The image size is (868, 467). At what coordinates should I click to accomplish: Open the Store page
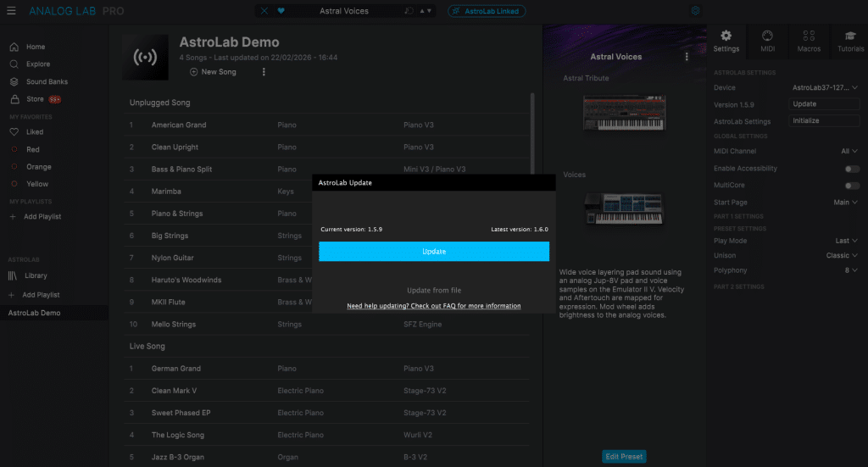click(35, 99)
